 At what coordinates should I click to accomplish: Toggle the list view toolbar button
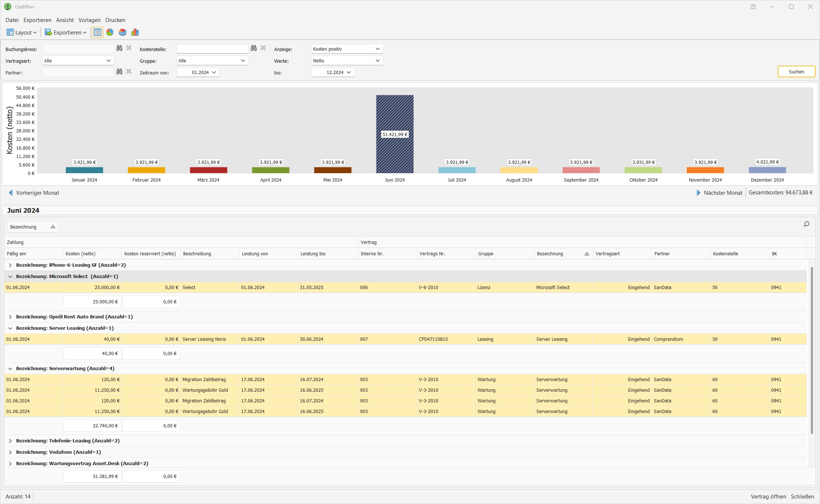click(97, 32)
